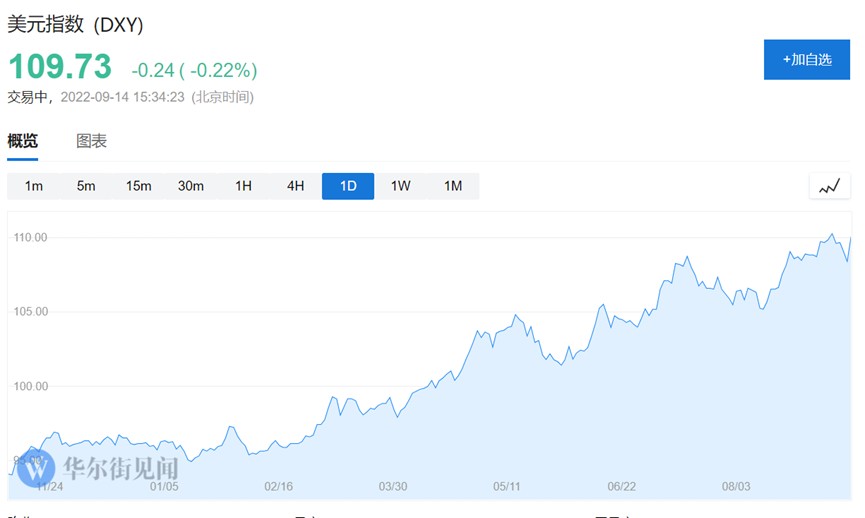Click the 109.73 current price value
The image size is (865, 518).
coord(60,68)
